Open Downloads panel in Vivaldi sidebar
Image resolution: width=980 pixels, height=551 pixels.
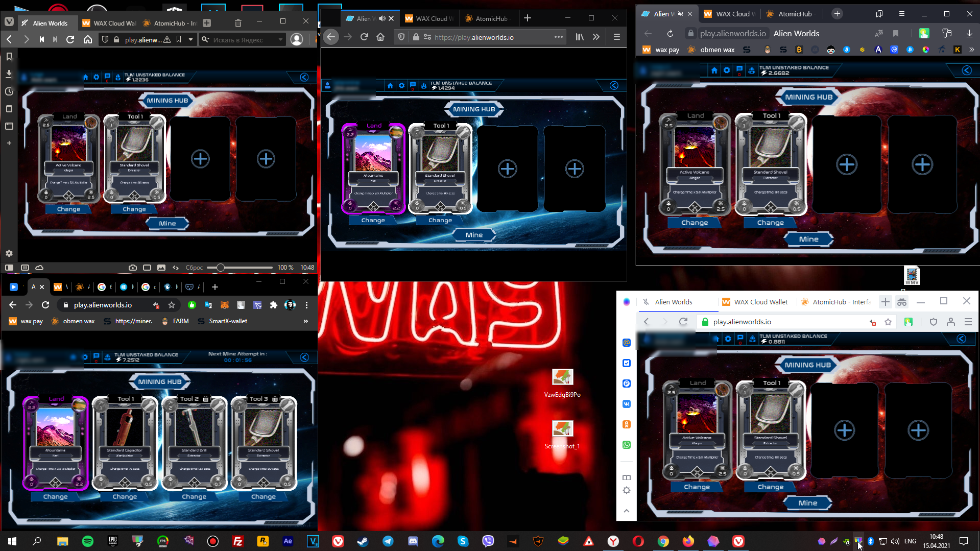9,74
